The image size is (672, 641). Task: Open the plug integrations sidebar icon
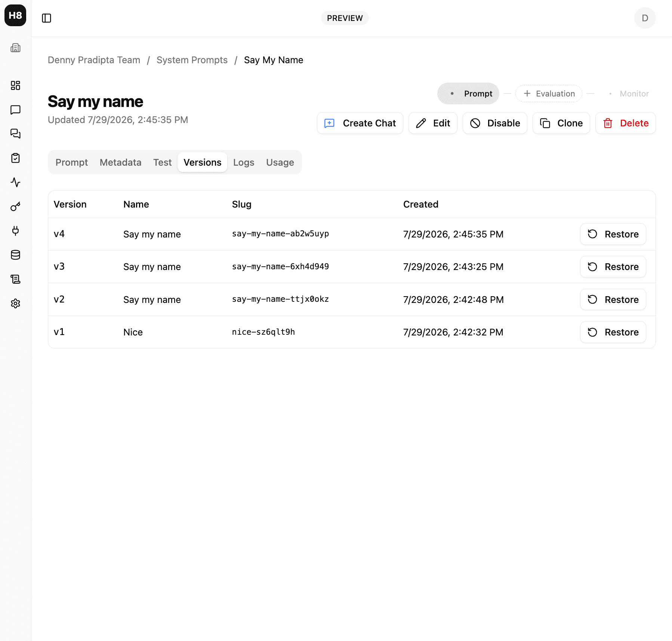pyautogui.click(x=15, y=231)
